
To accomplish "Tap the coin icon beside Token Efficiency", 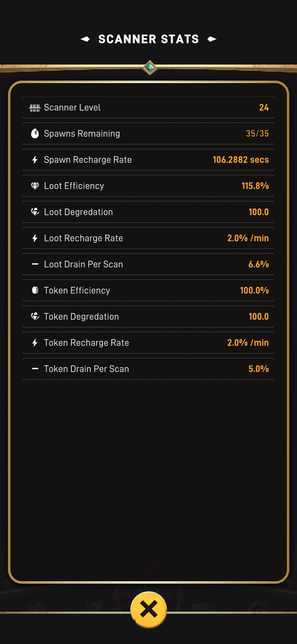I will coord(35,290).
